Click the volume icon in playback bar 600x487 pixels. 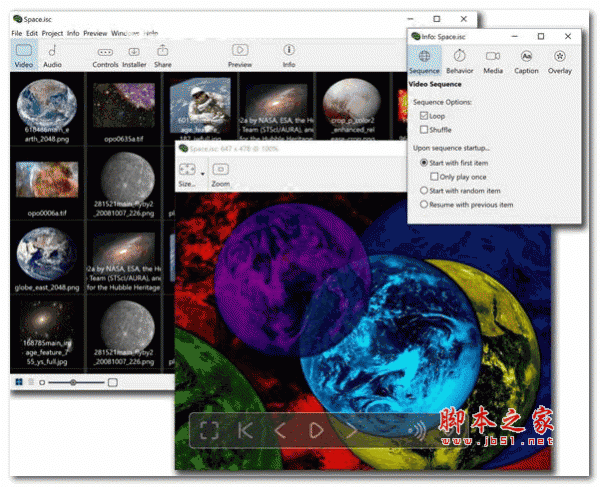click(x=417, y=431)
